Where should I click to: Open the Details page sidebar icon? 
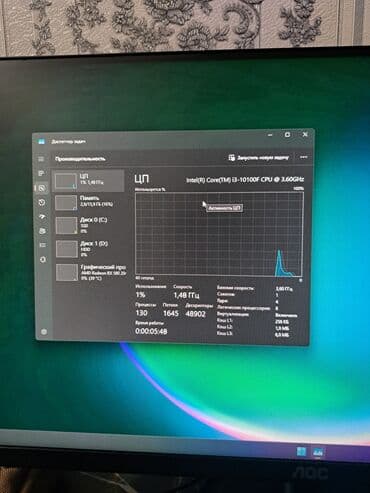(x=43, y=245)
